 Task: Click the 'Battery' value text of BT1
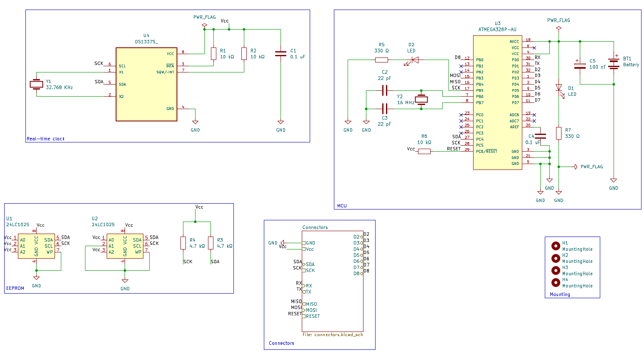pyautogui.click(x=631, y=65)
